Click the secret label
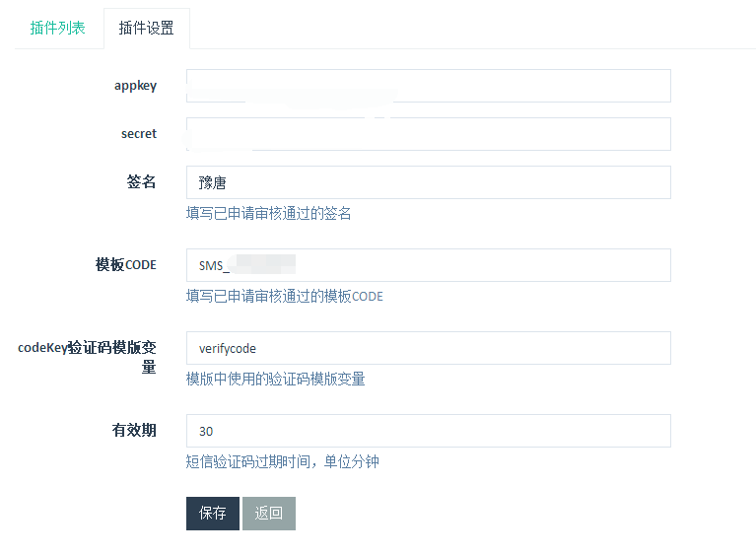Image resolution: width=756 pixels, height=555 pixels. coord(138,134)
